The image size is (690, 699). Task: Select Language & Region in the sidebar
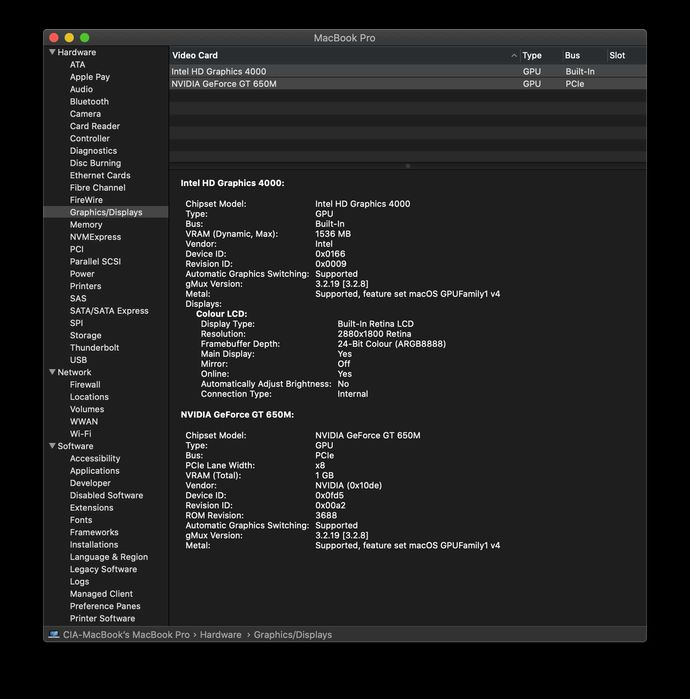pos(109,557)
